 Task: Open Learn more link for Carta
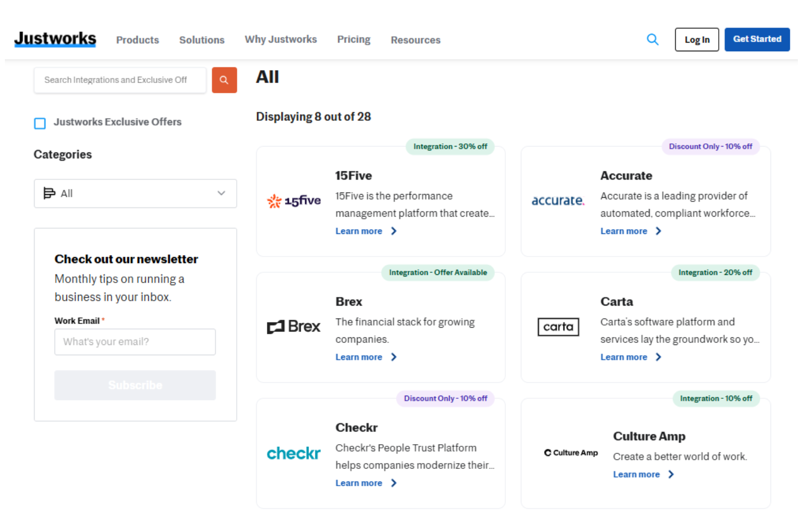pyautogui.click(x=624, y=357)
